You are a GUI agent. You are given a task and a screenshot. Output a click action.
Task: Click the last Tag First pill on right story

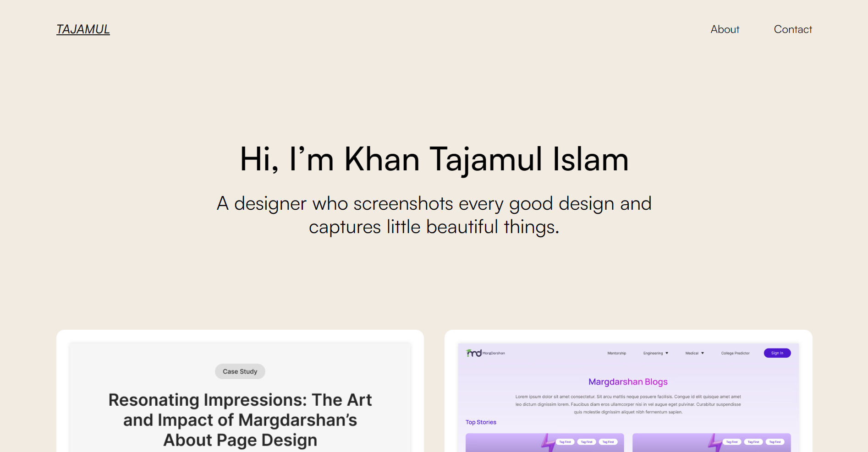[775, 442]
